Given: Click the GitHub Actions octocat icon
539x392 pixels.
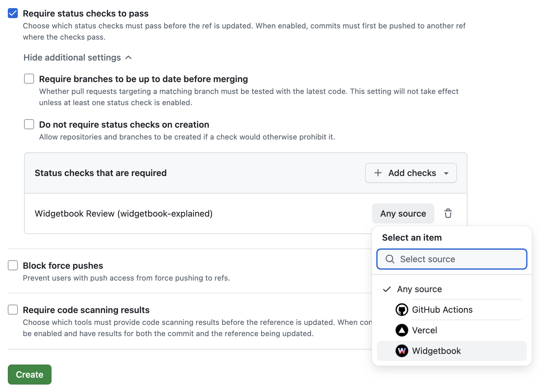Looking at the screenshot, I should [x=402, y=310].
